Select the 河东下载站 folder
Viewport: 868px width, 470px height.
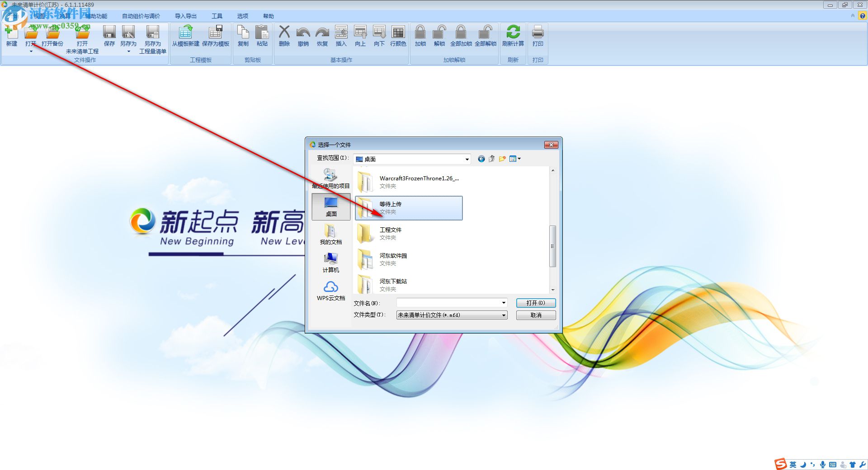tap(409, 285)
